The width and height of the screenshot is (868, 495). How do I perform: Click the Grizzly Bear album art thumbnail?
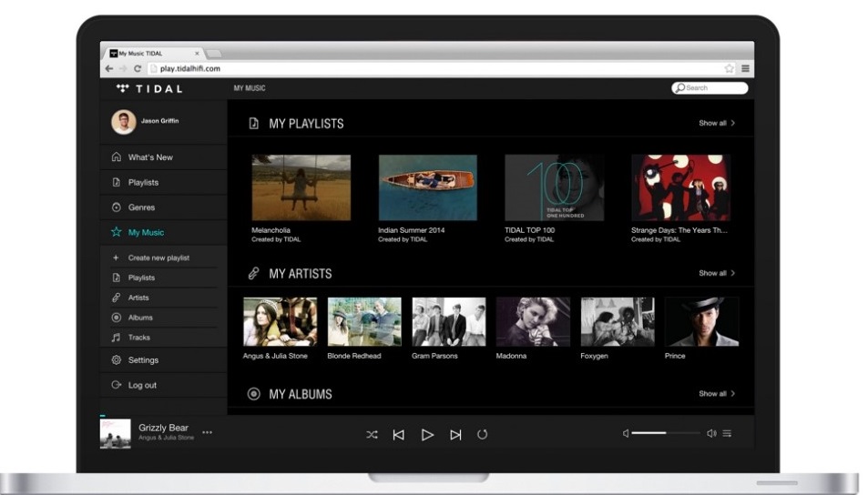[115, 434]
